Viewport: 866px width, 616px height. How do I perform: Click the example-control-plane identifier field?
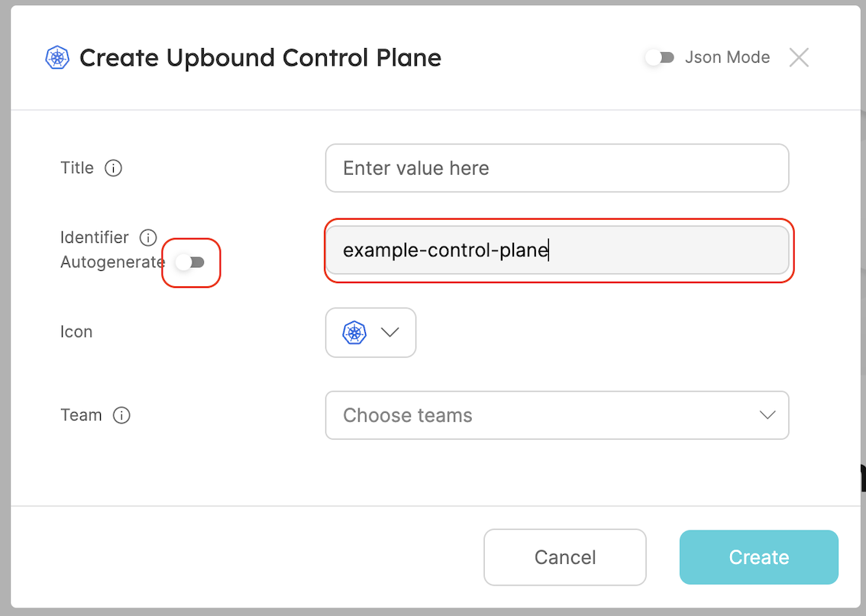click(x=556, y=250)
